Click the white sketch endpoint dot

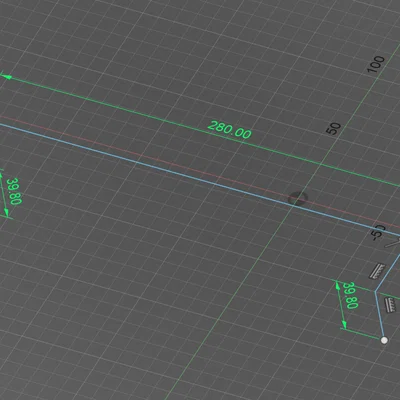point(384,340)
